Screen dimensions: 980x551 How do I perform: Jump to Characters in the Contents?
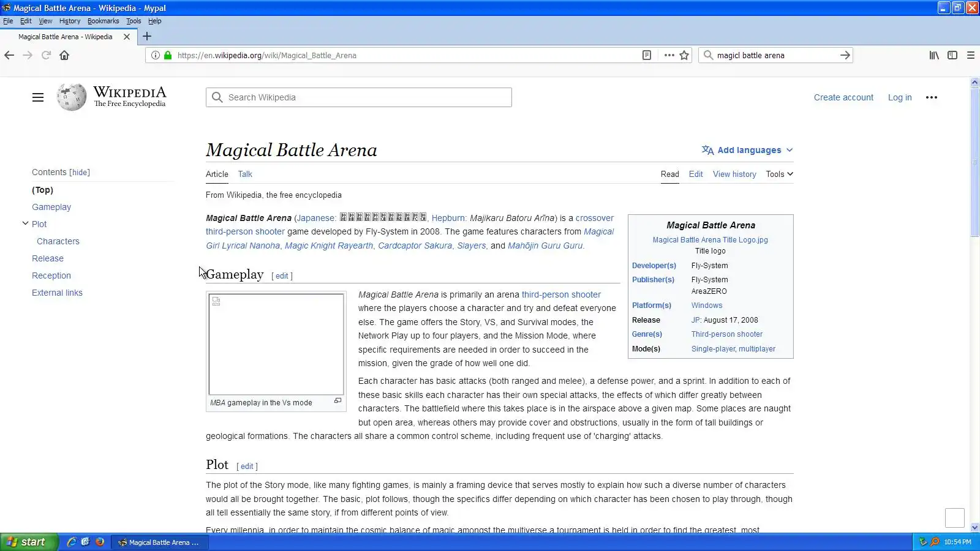58,241
